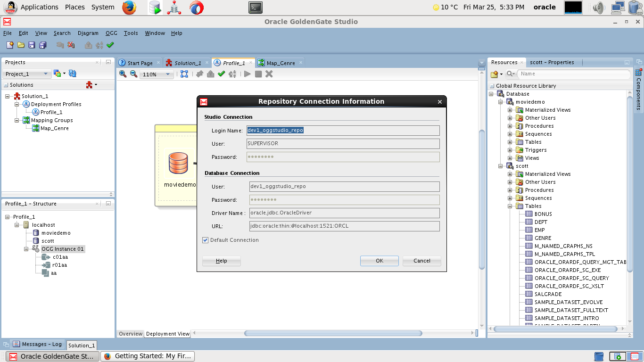Open the terminal launcher in top panel

point(255,7)
